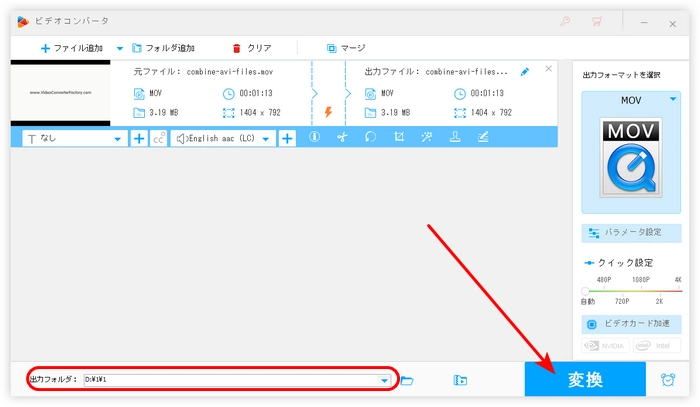Screen dimensions: 700x407
Task: Open the magic wand effects tool
Action: tap(427, 137)
